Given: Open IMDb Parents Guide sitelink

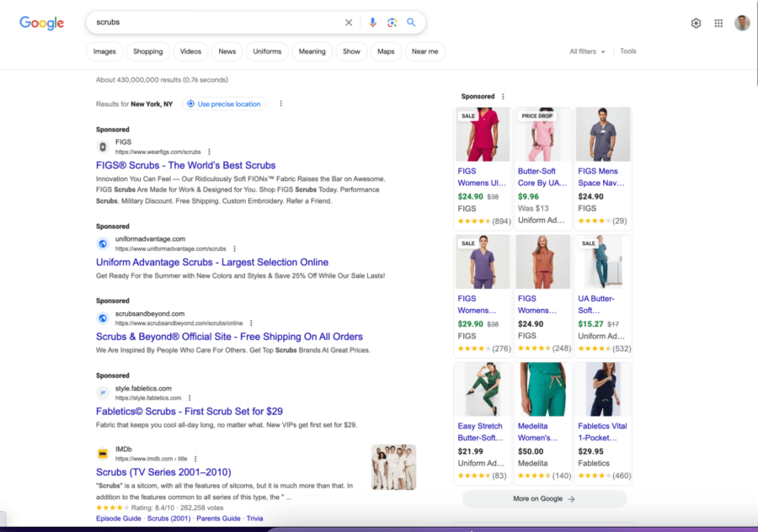Looking at the screenshot, I should [218, 519].
